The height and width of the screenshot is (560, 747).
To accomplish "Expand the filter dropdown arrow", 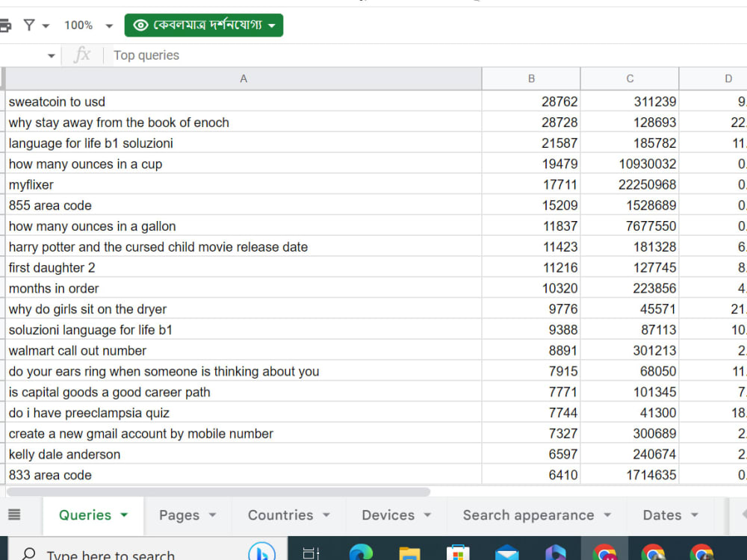I will (x=46, y=25).
